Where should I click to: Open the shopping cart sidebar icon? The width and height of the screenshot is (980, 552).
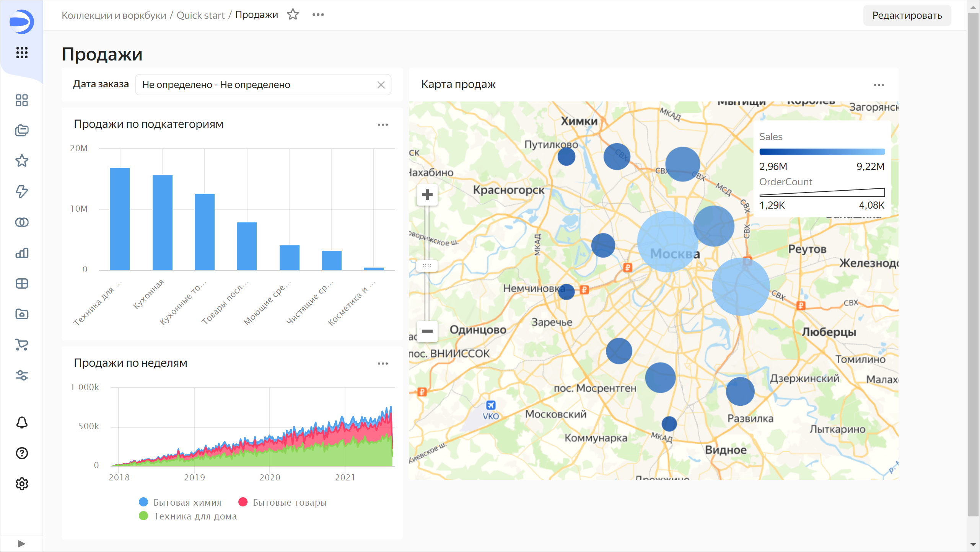click(22, 345)
